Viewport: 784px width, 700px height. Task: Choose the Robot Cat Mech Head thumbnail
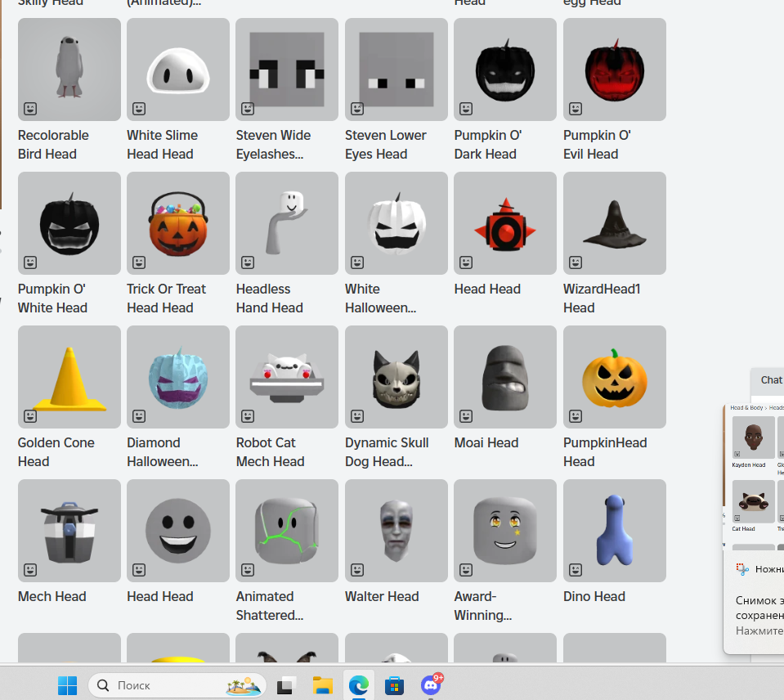[x=287, y=377]
